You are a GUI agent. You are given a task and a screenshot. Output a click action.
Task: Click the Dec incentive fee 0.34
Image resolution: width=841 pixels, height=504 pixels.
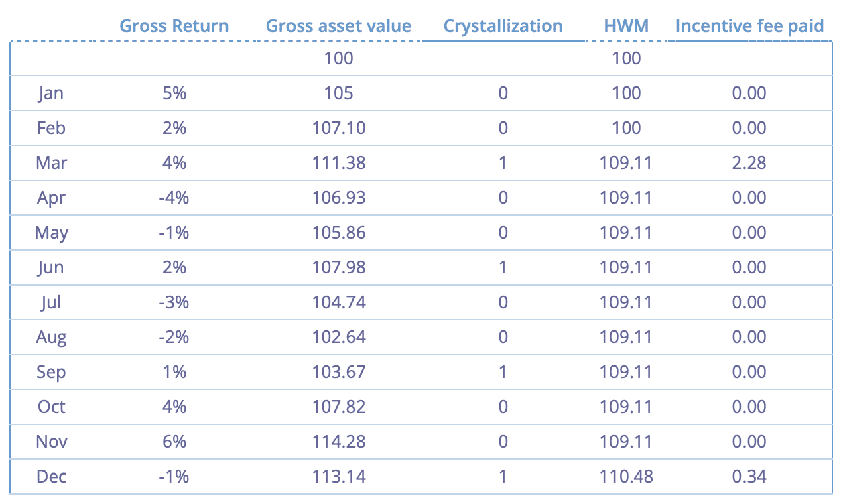point(749,477)
